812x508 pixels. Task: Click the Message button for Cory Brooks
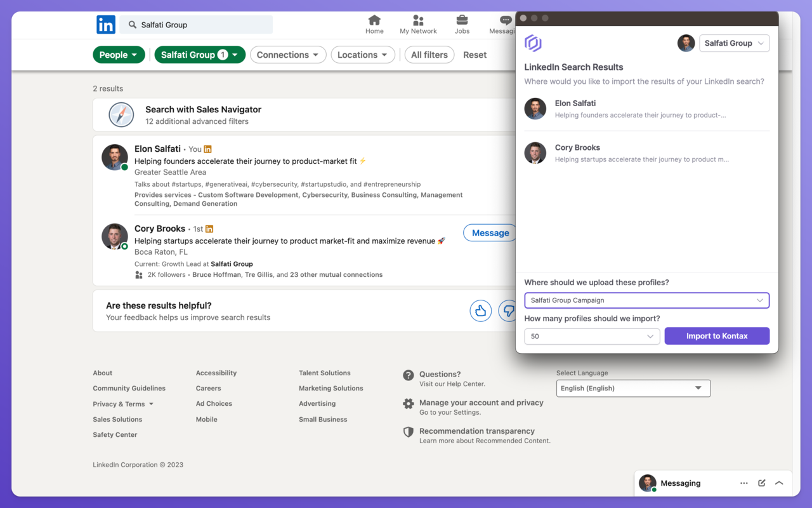pos(490,233)
